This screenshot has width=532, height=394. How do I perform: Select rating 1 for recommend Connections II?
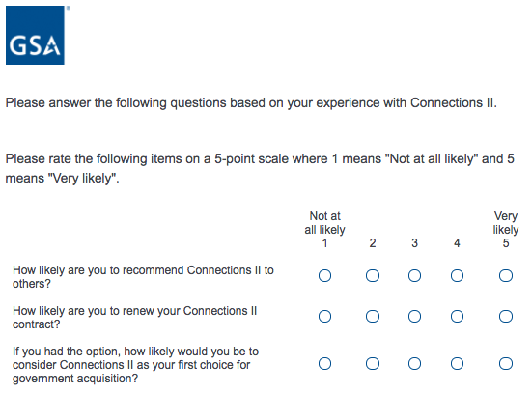[324, 275]
